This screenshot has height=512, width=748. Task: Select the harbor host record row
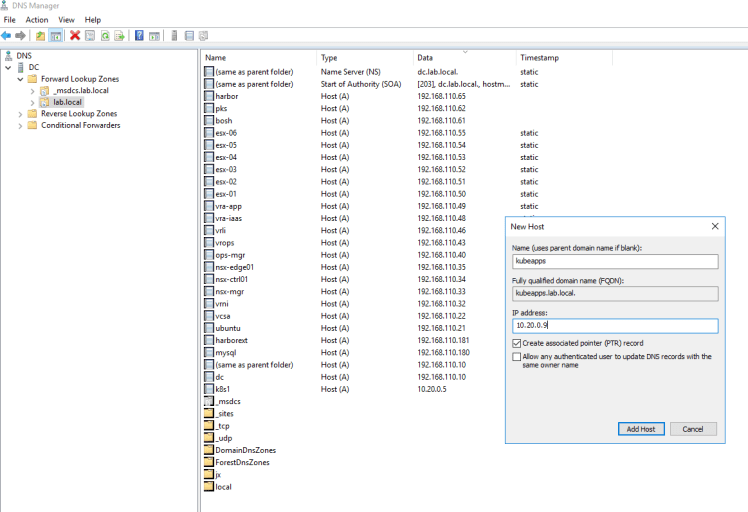225,96
